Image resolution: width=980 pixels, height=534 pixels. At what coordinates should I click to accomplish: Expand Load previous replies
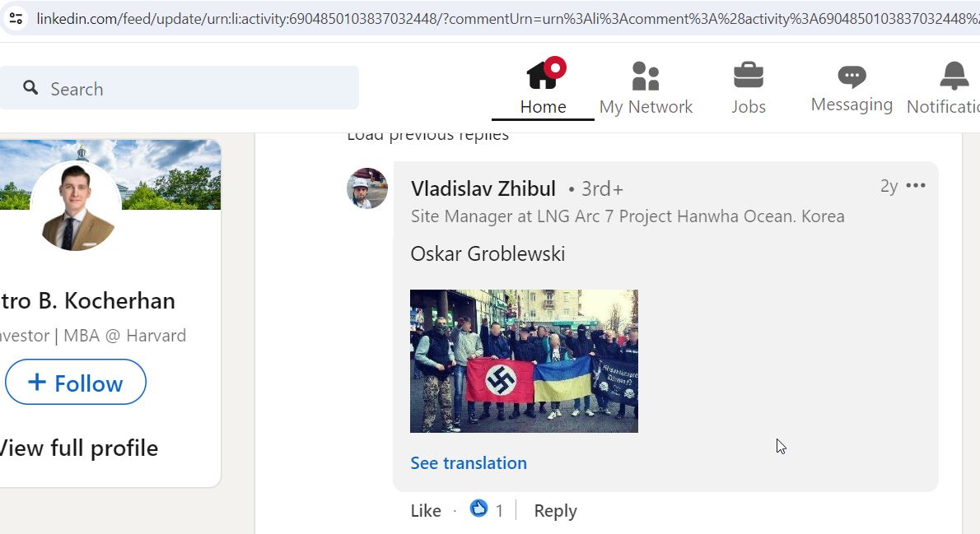427,136
